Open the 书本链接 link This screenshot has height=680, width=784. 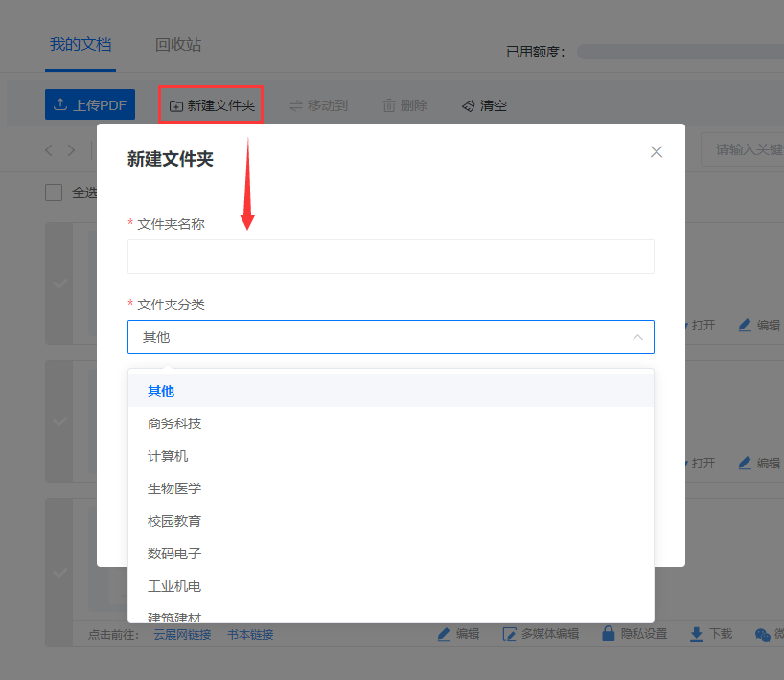pyautogui.click(x=250, y=635)
